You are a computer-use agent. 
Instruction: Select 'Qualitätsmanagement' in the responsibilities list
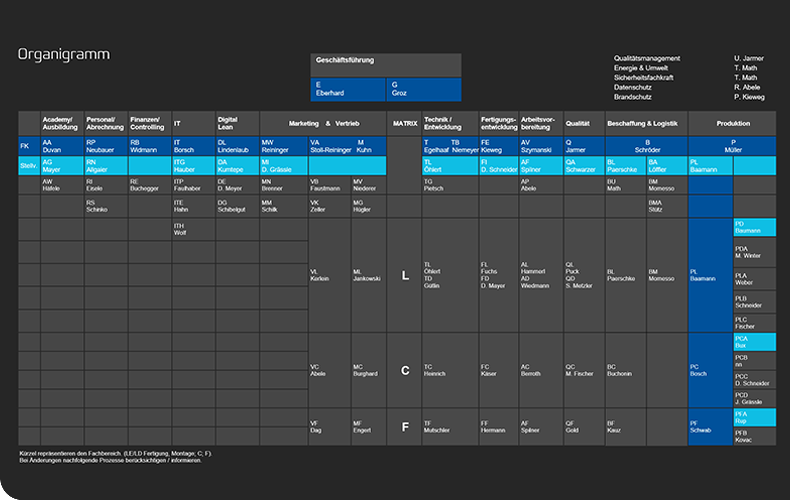647,58
